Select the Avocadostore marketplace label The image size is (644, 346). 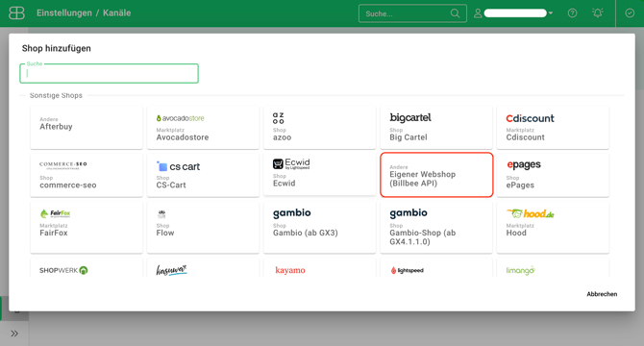click(x=183, y=137)
